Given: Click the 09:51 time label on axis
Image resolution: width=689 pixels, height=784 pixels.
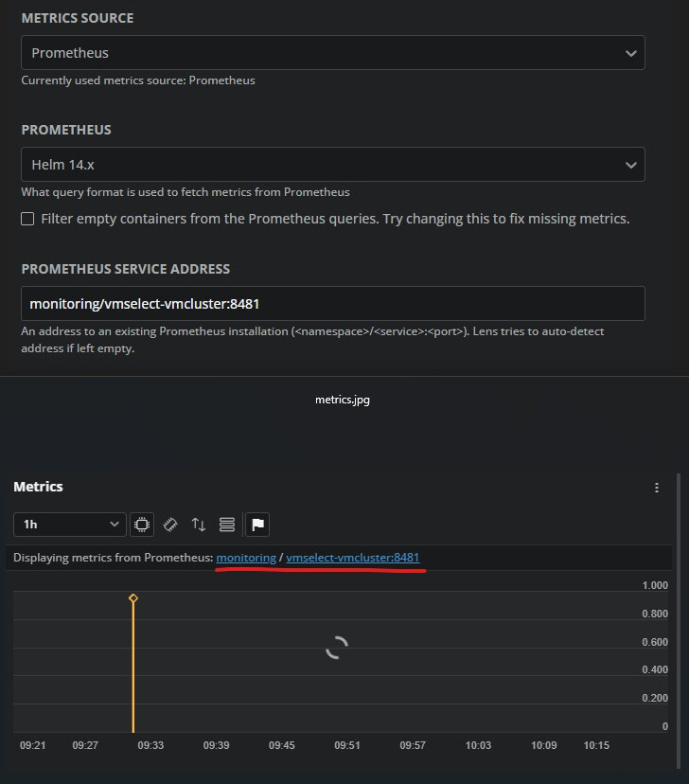Looking at the screenshot, I should pos(346,745).
